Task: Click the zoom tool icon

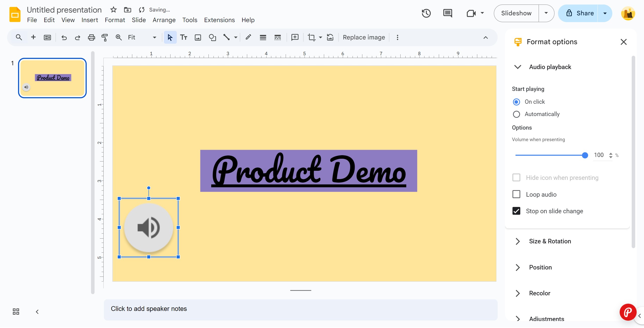Action: point(118,37)
